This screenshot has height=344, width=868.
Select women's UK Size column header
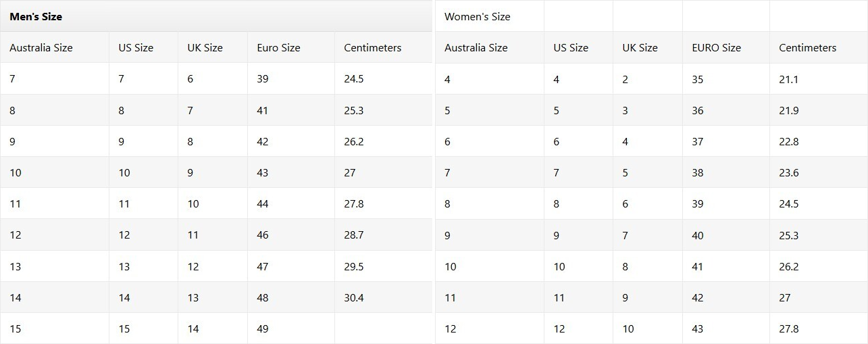pos(640,48)
